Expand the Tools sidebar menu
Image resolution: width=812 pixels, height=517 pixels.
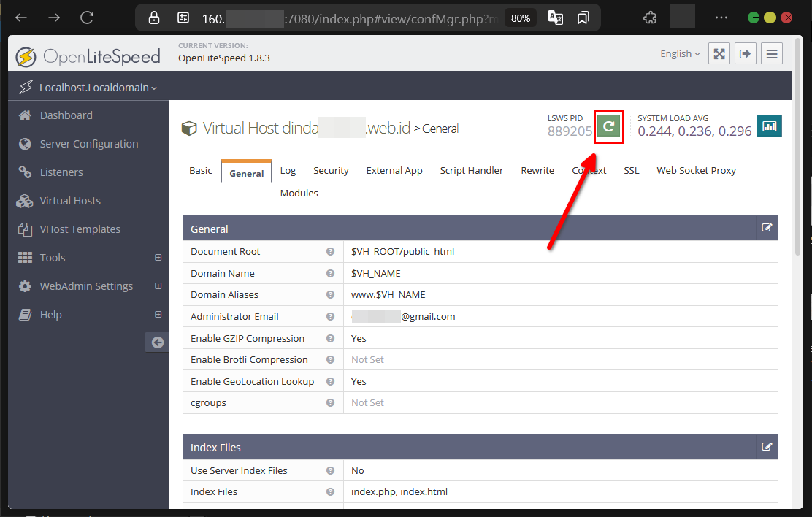point(158,258)
